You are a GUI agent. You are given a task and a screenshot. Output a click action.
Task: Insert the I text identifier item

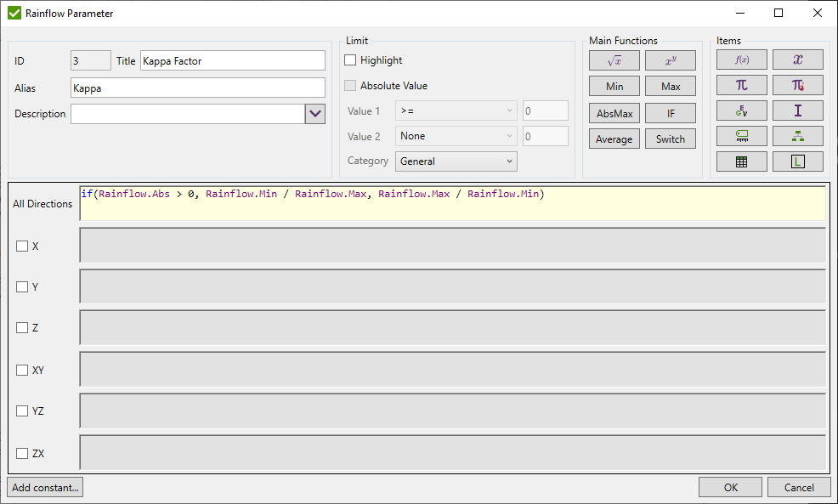coord(797,110)
